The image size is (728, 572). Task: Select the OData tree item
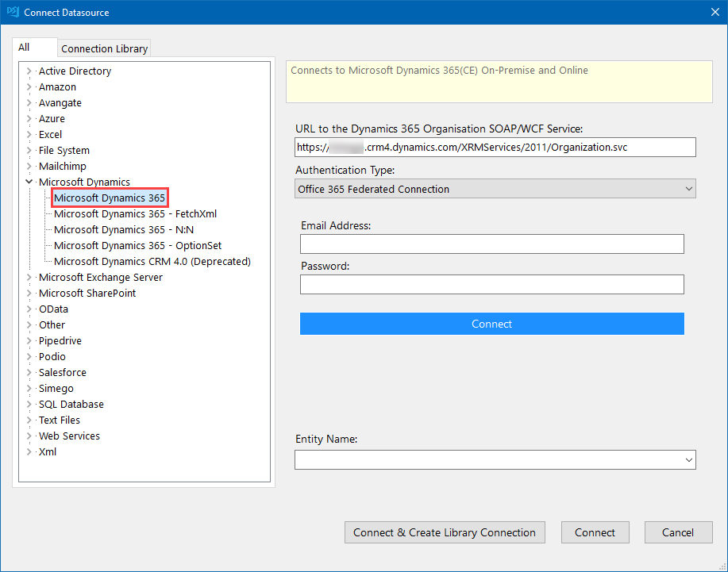click(x=53, y=309)
